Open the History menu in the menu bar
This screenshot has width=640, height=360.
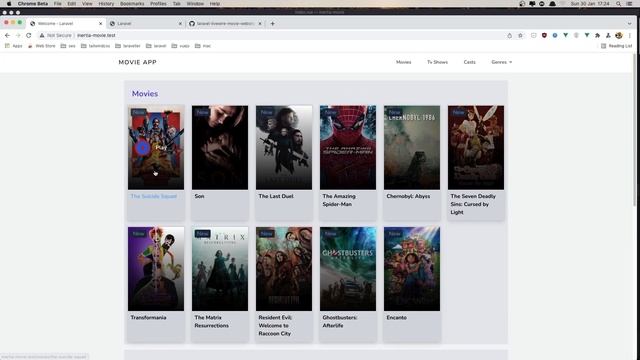click(106, 4)
